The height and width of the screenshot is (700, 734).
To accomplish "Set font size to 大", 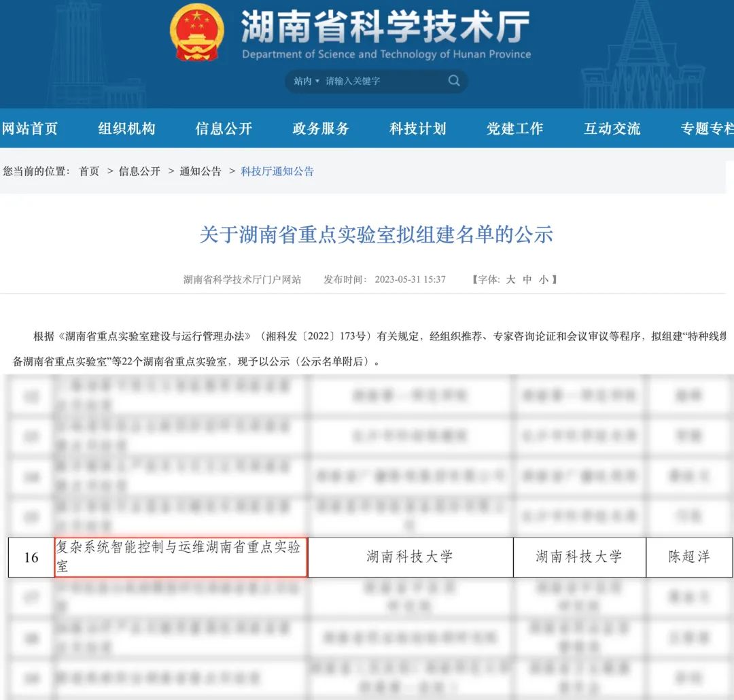I will (510, 279).
